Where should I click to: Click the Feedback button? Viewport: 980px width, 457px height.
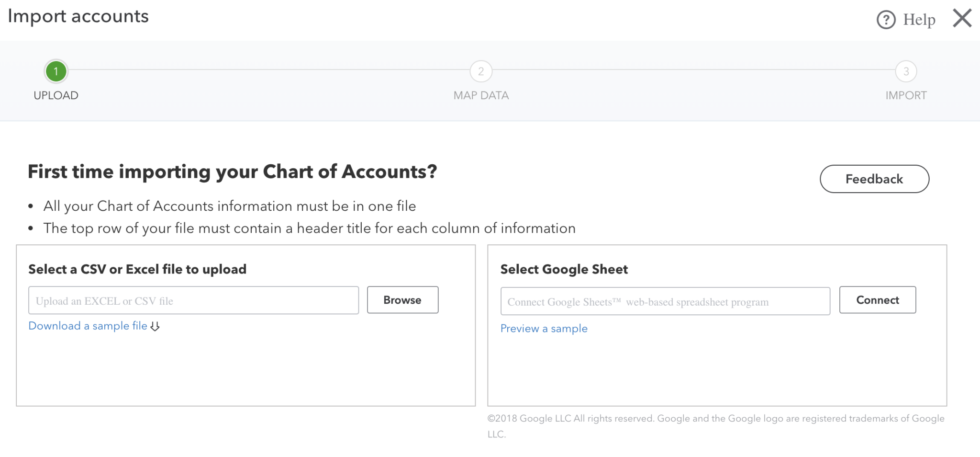tap(874, 179)
